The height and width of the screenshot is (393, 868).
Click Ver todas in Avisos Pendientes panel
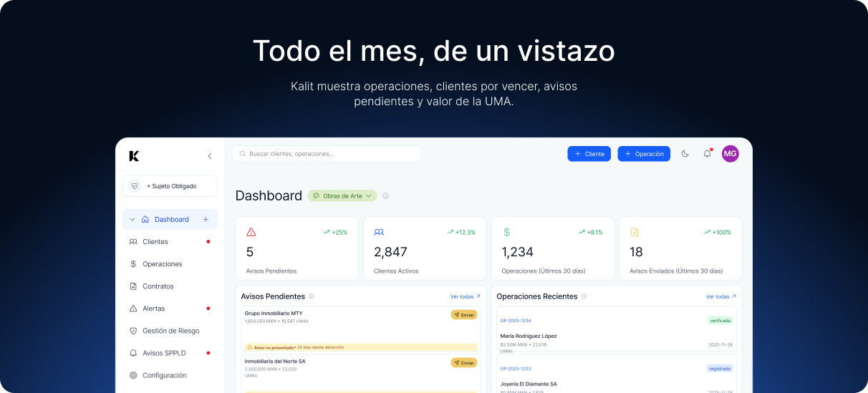click(466, 296)
